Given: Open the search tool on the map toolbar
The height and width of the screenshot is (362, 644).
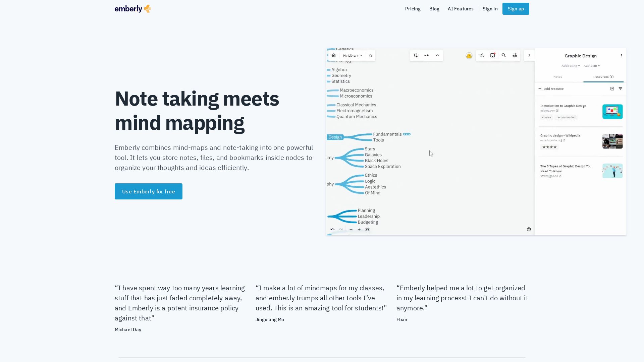Looking at the screenshot, I should pyautogui.click(x=504, y=55).
